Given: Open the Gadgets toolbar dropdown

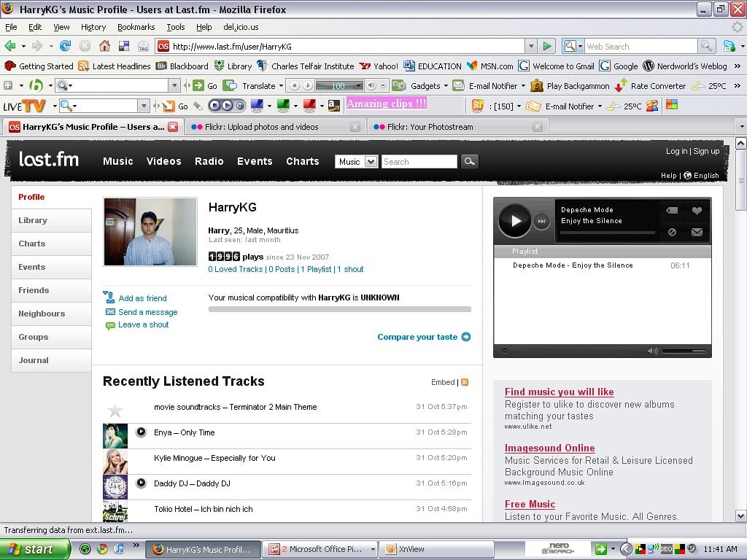Looking at the screenshot, I should click(444, 86).
